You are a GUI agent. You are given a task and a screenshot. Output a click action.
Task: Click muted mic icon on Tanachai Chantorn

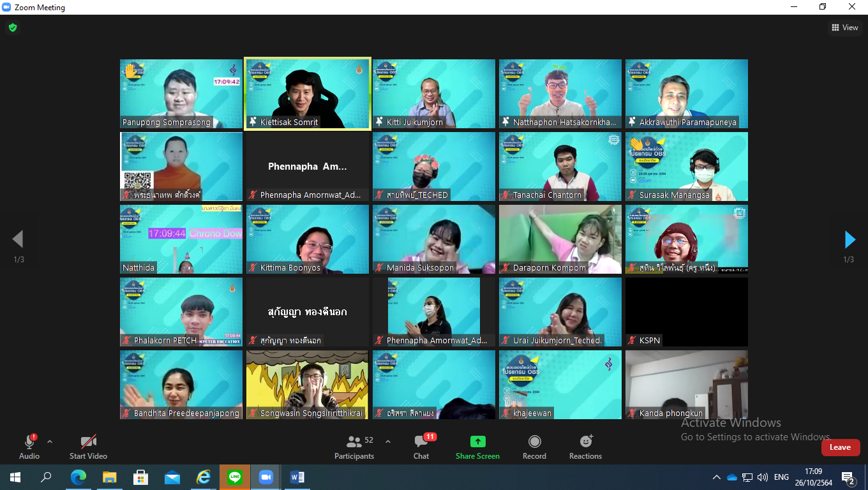pos(507,195)
